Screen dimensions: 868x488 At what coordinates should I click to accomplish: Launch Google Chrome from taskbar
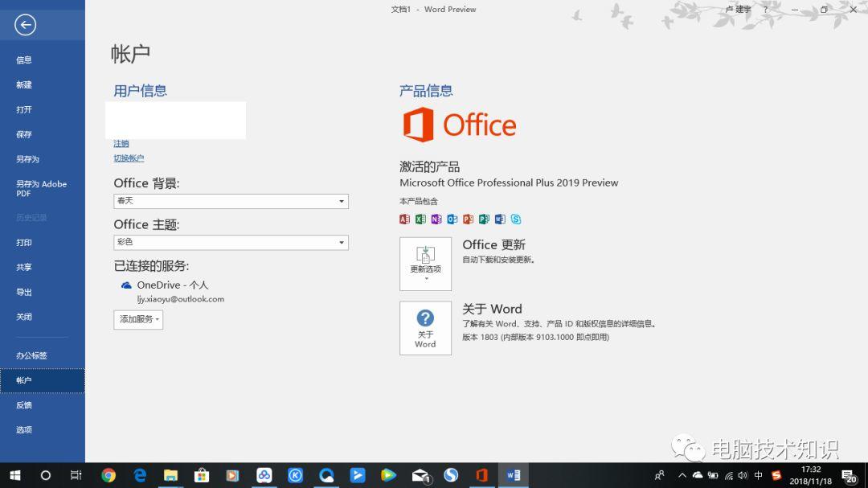click(x=108, y=475)
